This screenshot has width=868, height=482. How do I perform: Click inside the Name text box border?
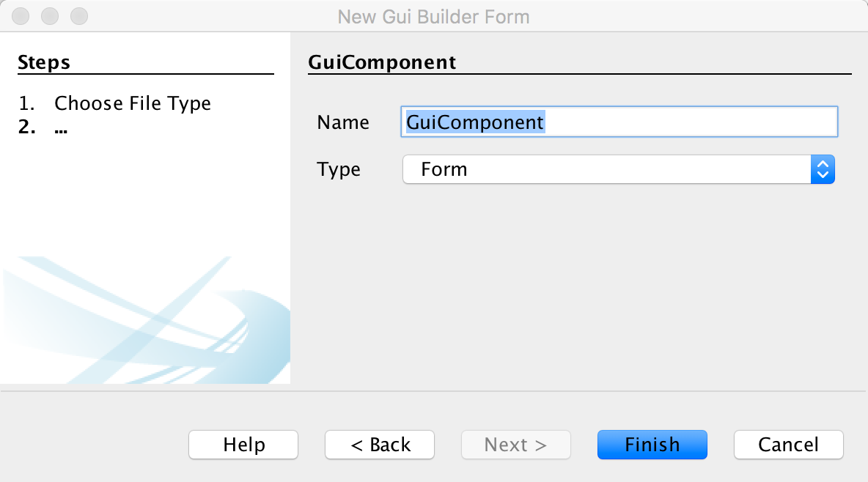[618, 122]
